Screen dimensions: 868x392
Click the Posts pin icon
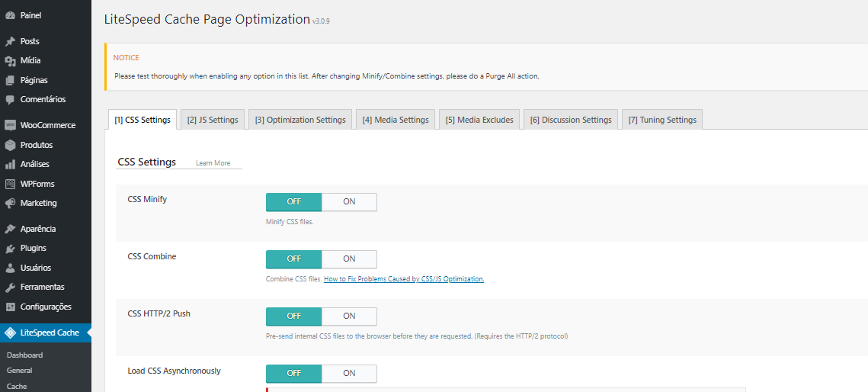[10, 41]
